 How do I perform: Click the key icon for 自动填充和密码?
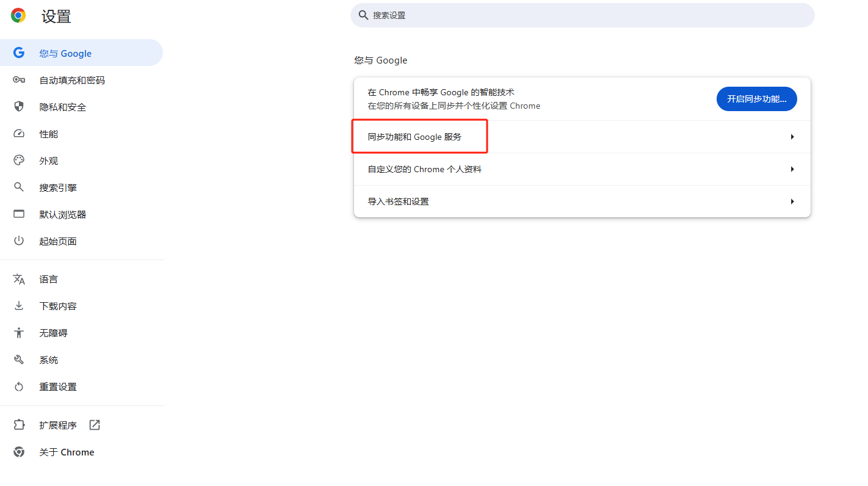[x=19, y=80]
